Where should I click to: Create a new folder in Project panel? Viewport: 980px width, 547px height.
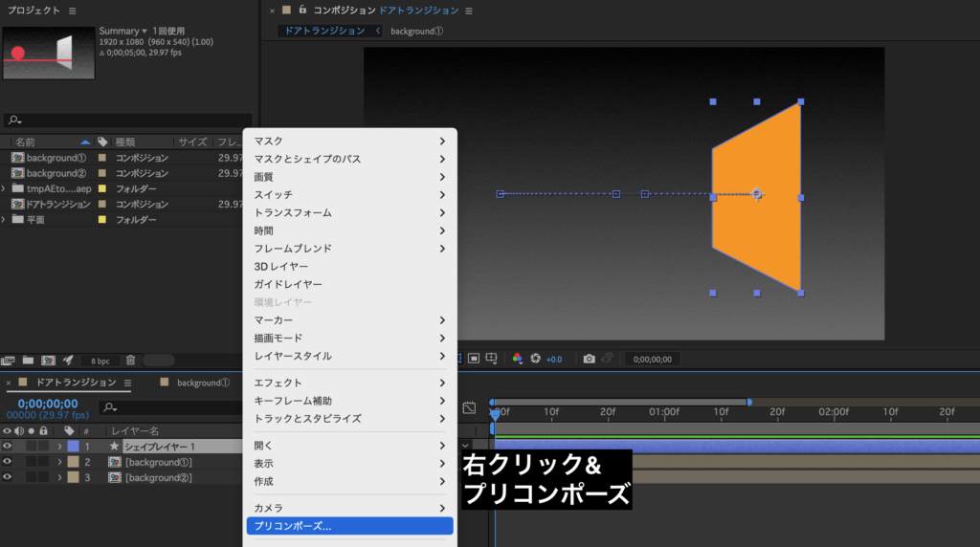(28, 361)
